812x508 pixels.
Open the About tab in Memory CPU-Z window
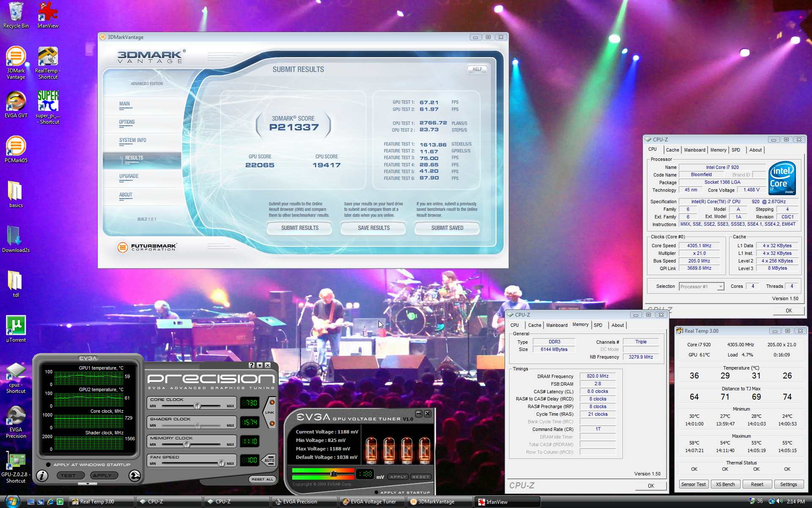coord(617,325)
